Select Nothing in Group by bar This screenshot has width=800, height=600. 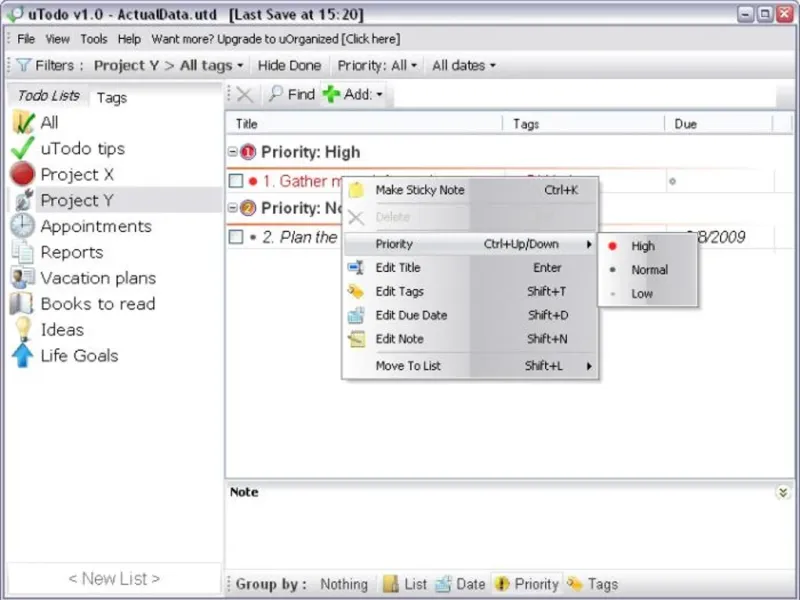tap(344, 584)
